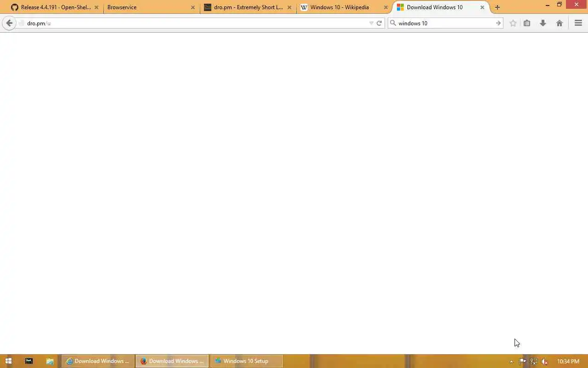588x368 pixels.
Task: Go to the home page icon
Action: [x=560, y=23]
